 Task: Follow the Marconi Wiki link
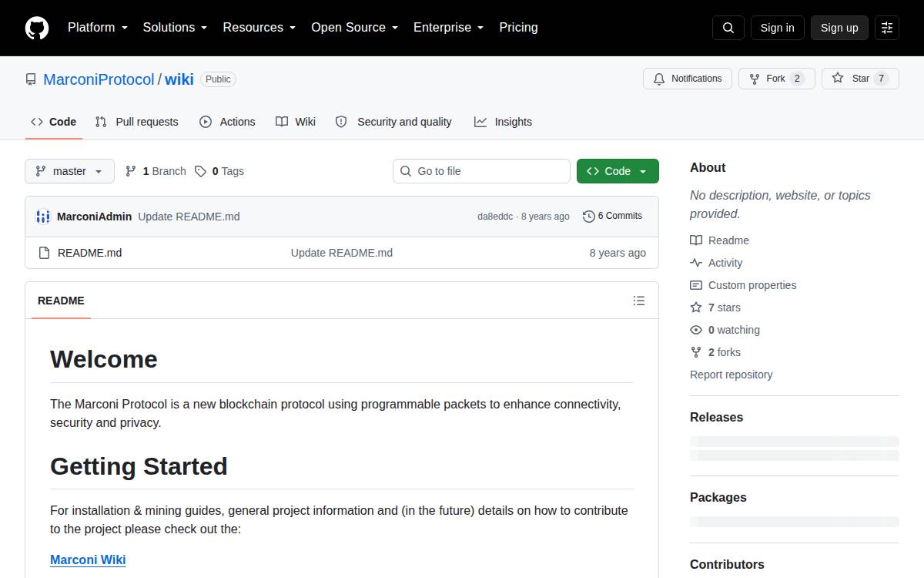(x=88, y=560)
